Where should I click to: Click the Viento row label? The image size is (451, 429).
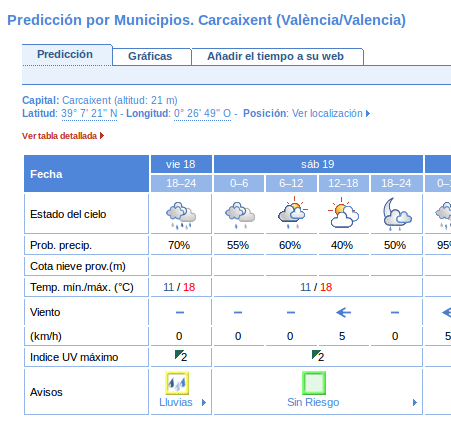coord(45,312)
